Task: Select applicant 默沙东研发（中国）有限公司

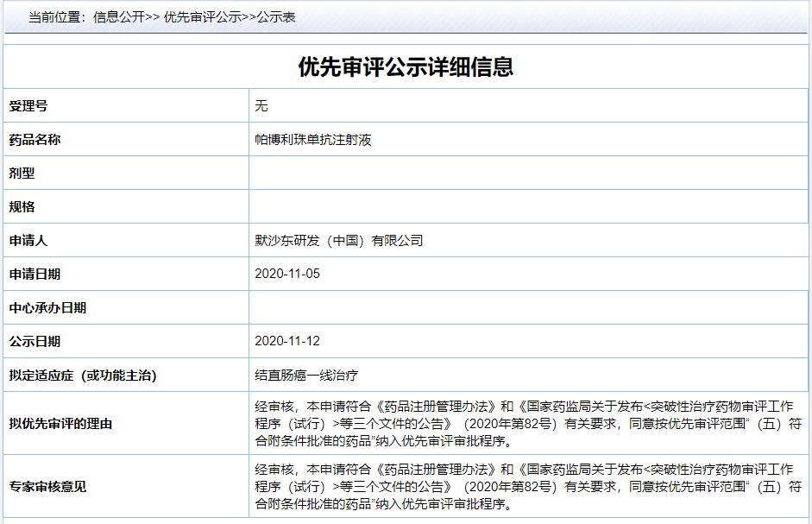Action: [338, 241]
